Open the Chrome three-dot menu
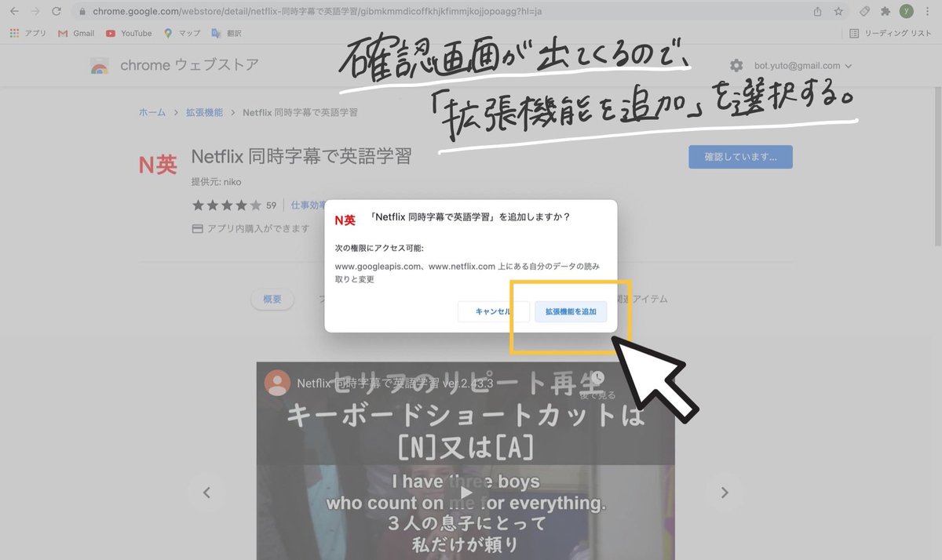 tap(928, 12)
